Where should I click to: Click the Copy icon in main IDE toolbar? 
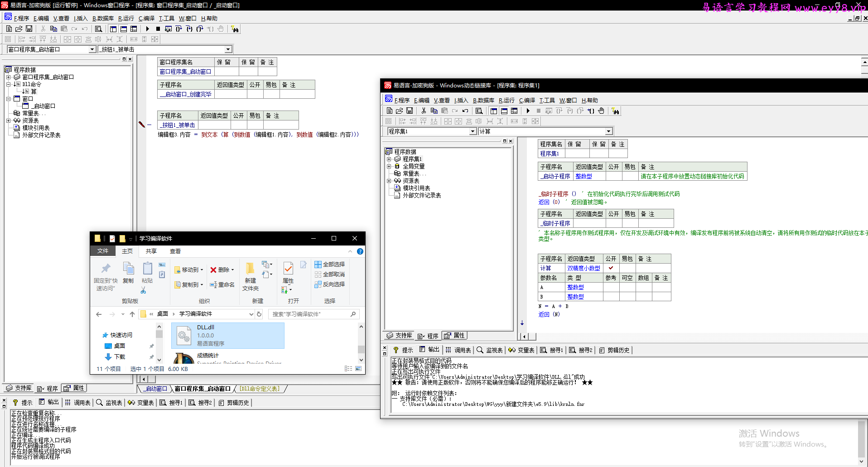click(53, 29)
